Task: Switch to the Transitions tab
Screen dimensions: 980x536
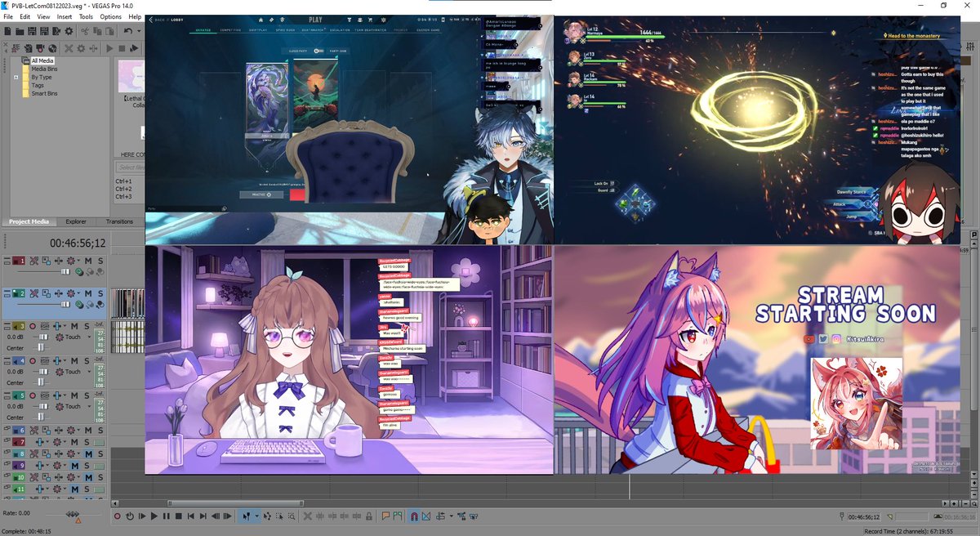Action: (119, 221)
